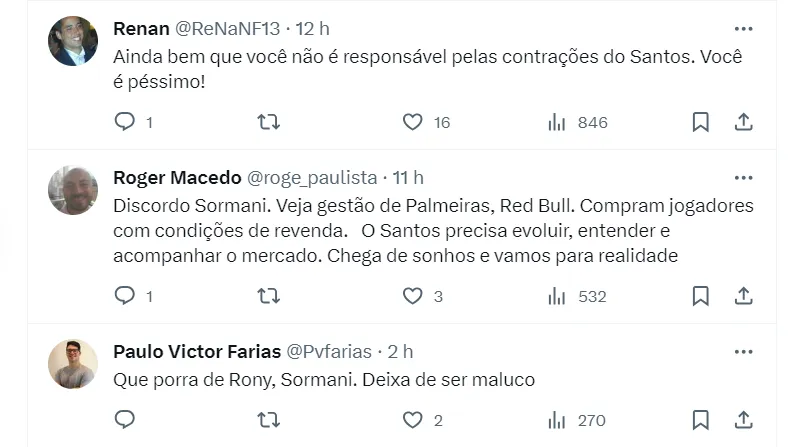Reply to Renan's tweet

tap(125, 122)
